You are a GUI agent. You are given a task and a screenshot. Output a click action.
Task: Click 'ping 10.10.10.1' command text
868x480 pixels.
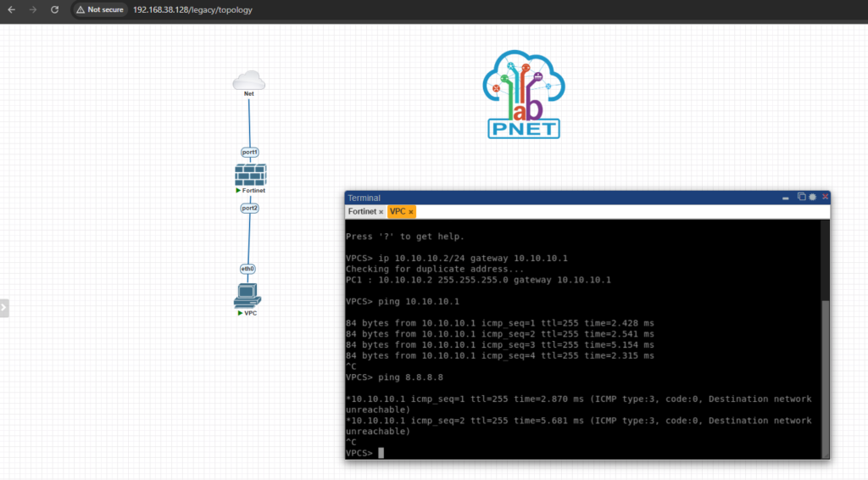pos(419,302)
